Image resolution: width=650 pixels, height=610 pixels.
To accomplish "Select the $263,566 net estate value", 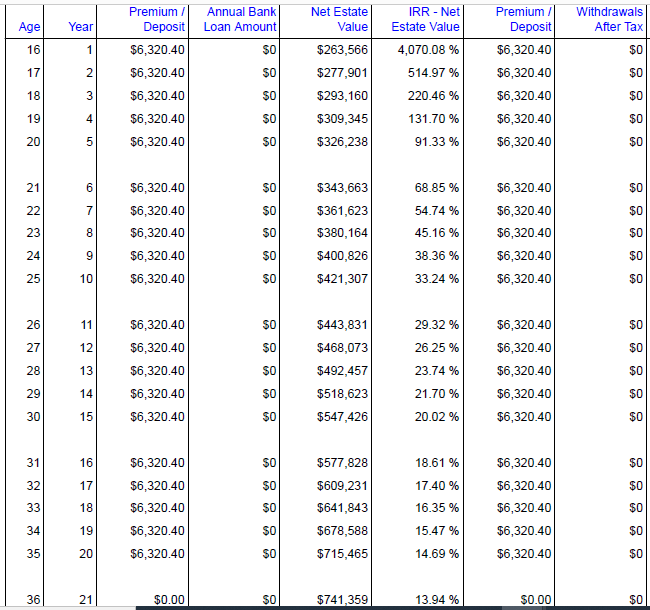I will tap(342, 50).
